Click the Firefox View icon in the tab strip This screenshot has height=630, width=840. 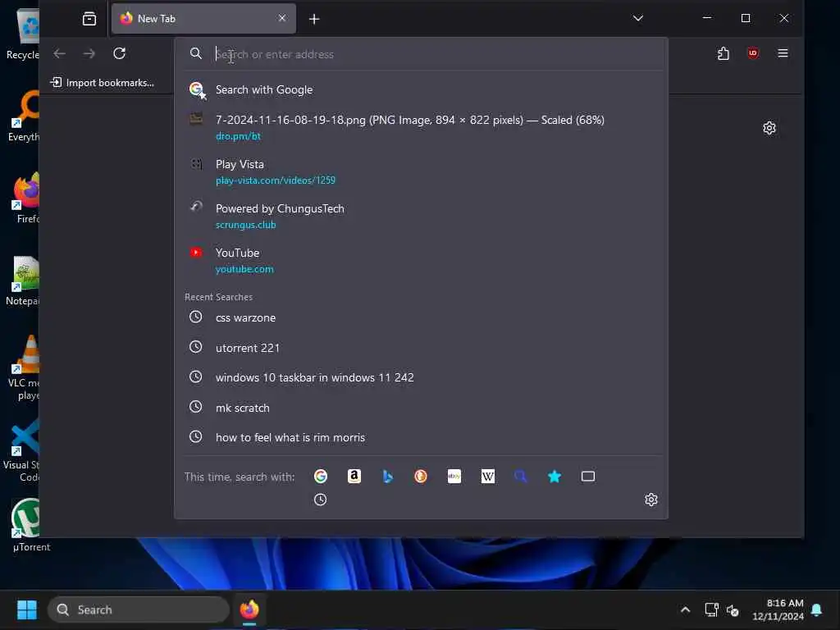(89, 19)
